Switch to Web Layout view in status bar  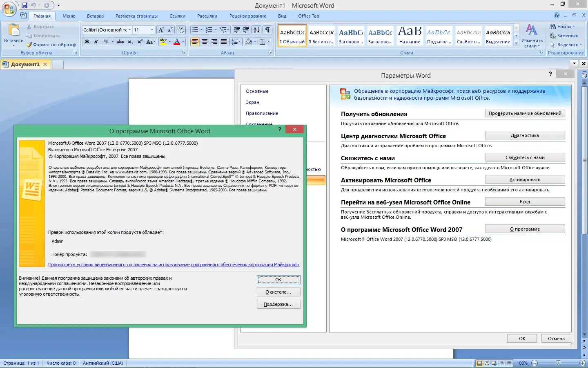point(494,363)
